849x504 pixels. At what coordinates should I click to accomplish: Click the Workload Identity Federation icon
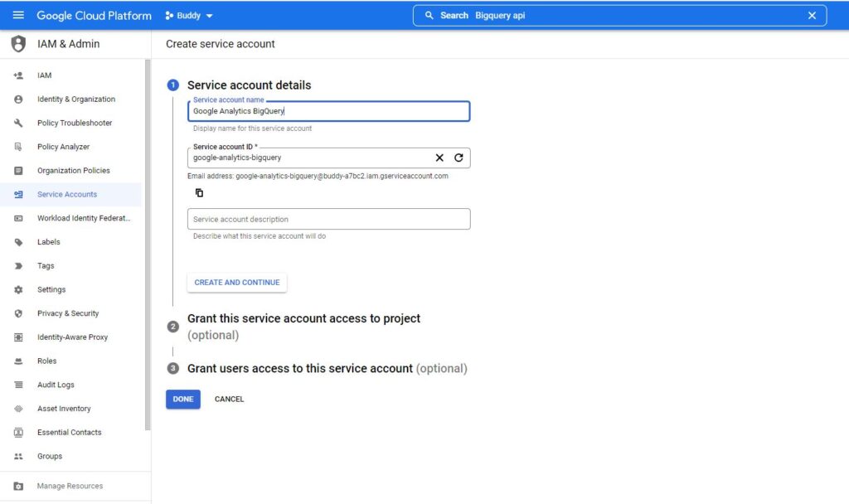(18, 218)
